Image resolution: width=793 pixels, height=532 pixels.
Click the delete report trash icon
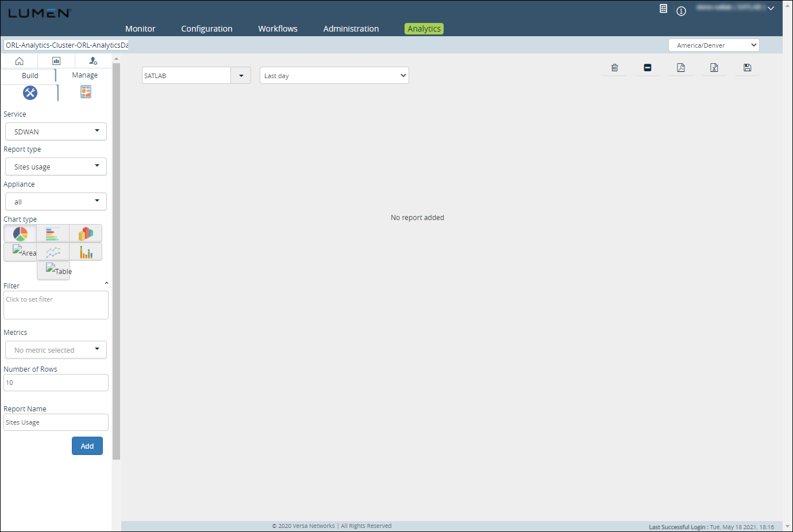[x=615, y=67]
